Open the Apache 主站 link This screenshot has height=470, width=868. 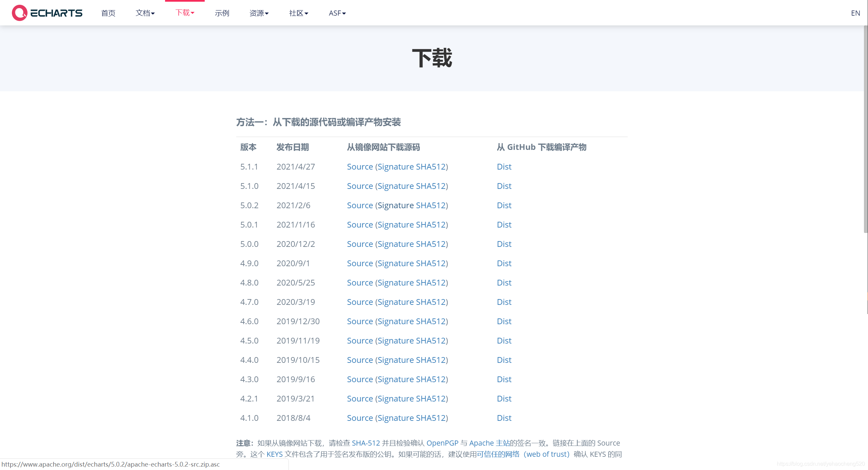click(x=489, y=443)
